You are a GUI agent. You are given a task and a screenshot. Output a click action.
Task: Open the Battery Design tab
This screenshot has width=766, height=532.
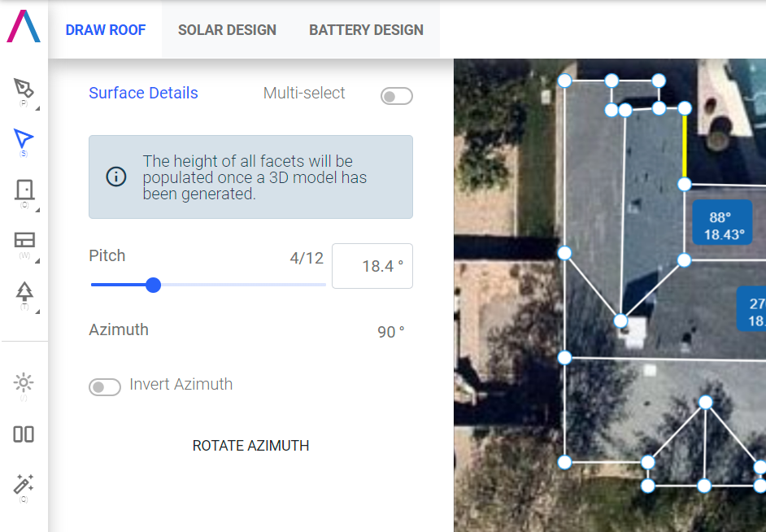pyautogui.click(x=366, y=30)
